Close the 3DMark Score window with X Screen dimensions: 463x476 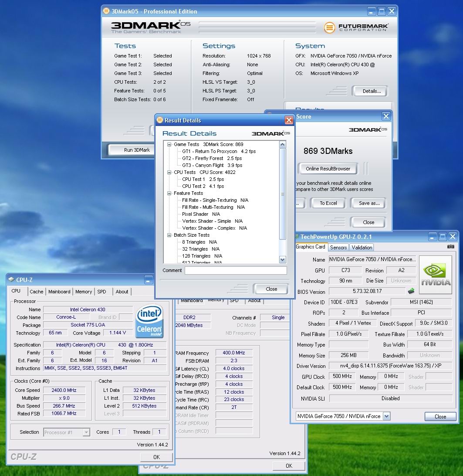coord(386,116)
